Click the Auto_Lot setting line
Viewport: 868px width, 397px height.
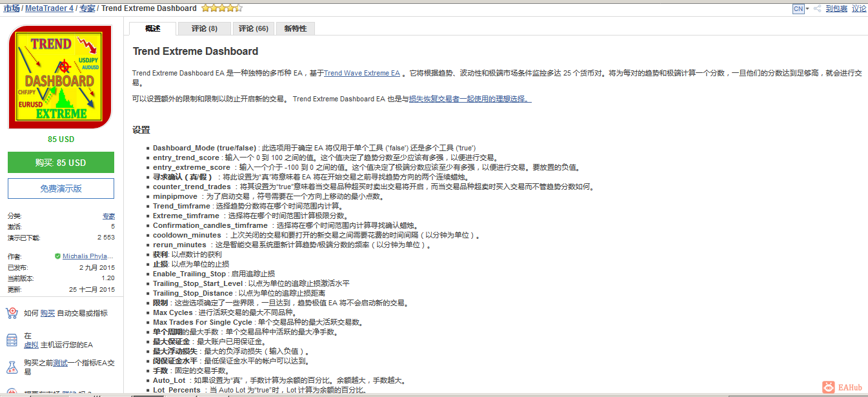coord(279,381)
